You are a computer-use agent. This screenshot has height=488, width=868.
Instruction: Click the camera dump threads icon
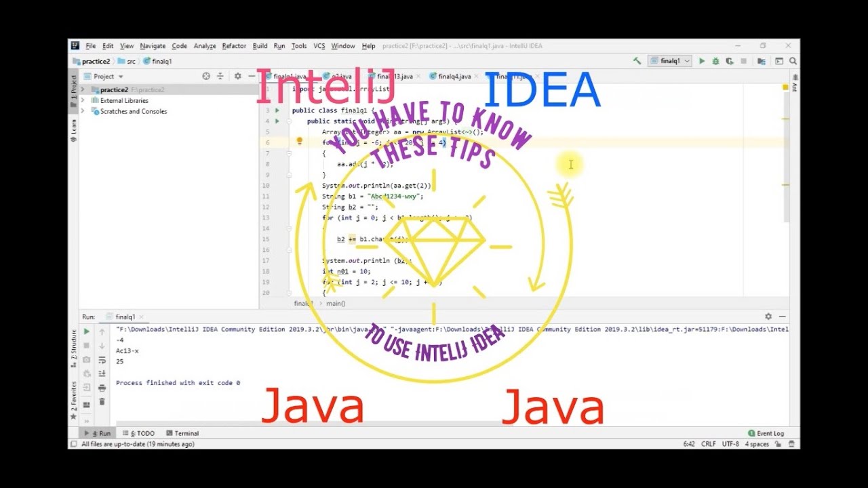87,360
